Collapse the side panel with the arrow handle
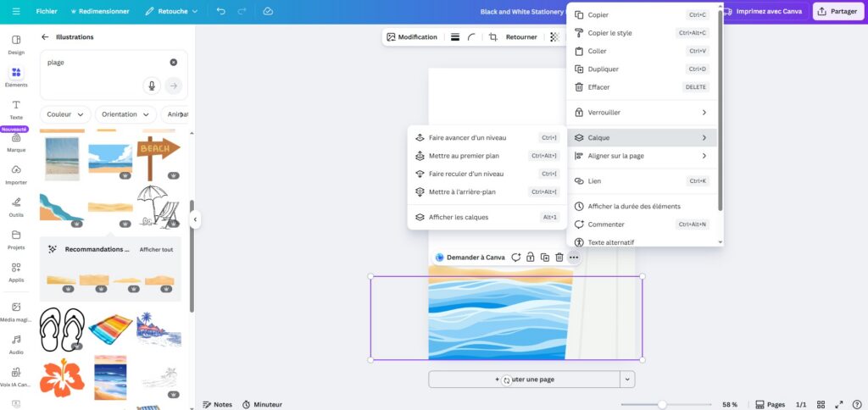 [x=194, y=219]
